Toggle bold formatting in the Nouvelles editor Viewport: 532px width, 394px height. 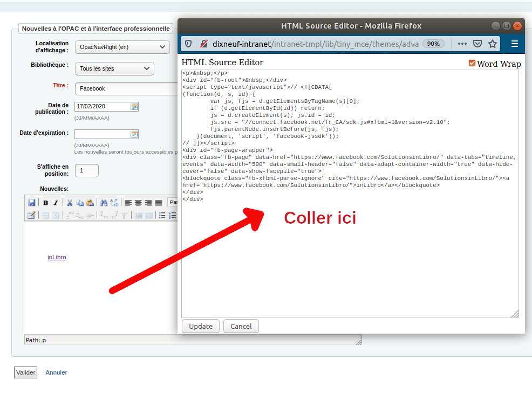click(45, 203)
